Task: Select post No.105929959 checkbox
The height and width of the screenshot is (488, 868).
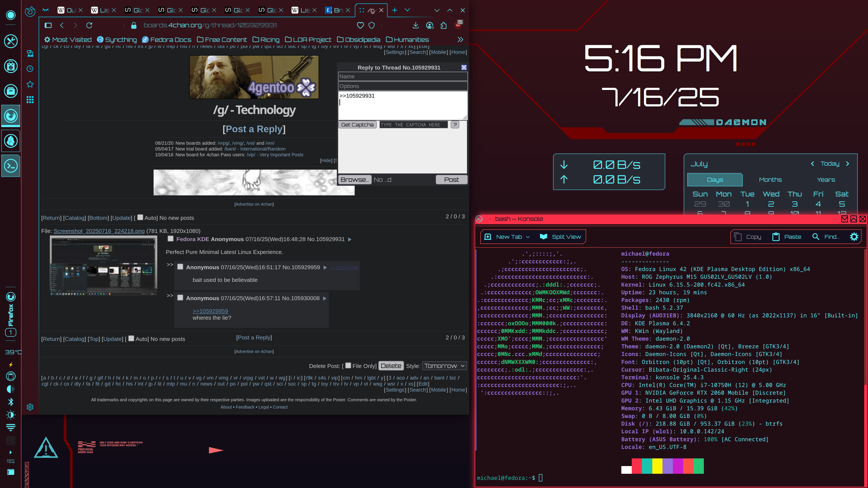Action: 180,267
